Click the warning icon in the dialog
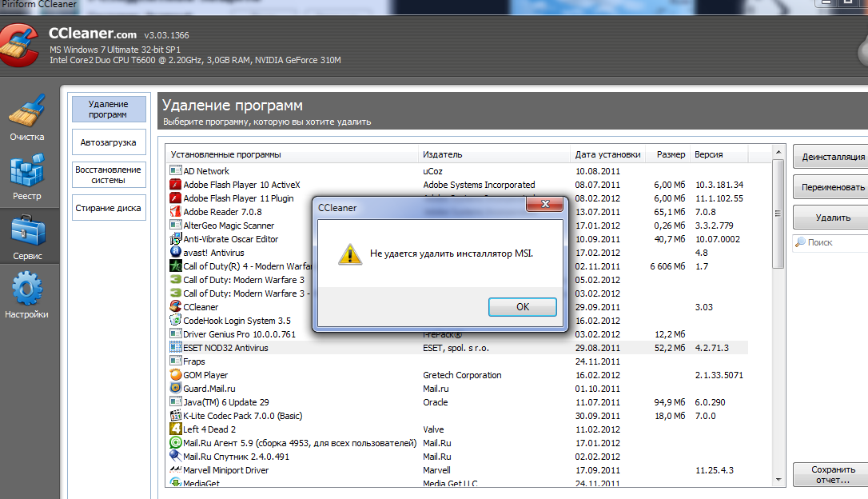The height and width of the screenshot is (499, 868). tap(350, 254)
